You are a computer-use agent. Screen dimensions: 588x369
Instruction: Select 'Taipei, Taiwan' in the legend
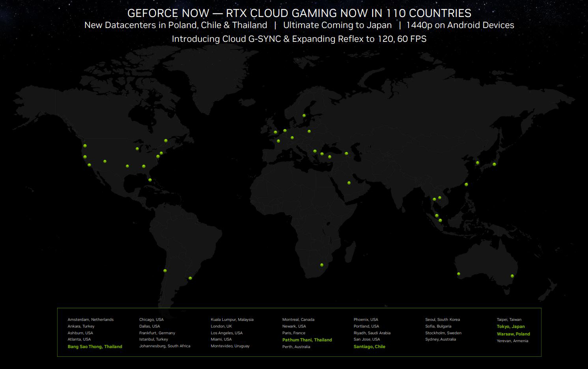[509, 320]
